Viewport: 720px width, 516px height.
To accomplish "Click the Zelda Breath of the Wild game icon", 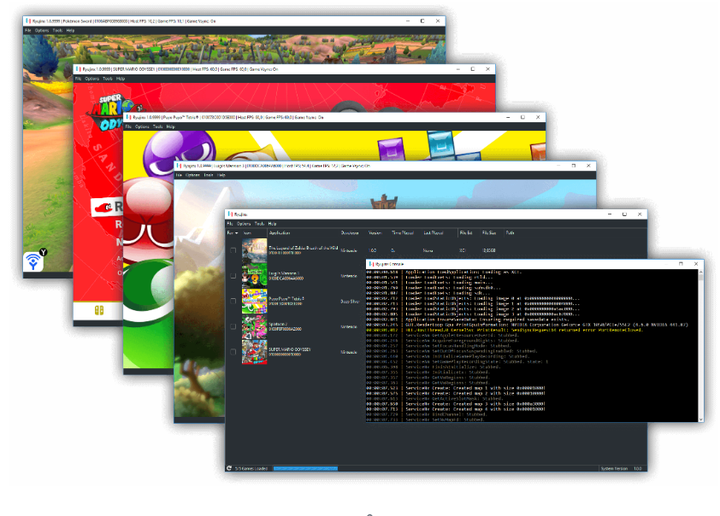I will (x=254, y=250).
